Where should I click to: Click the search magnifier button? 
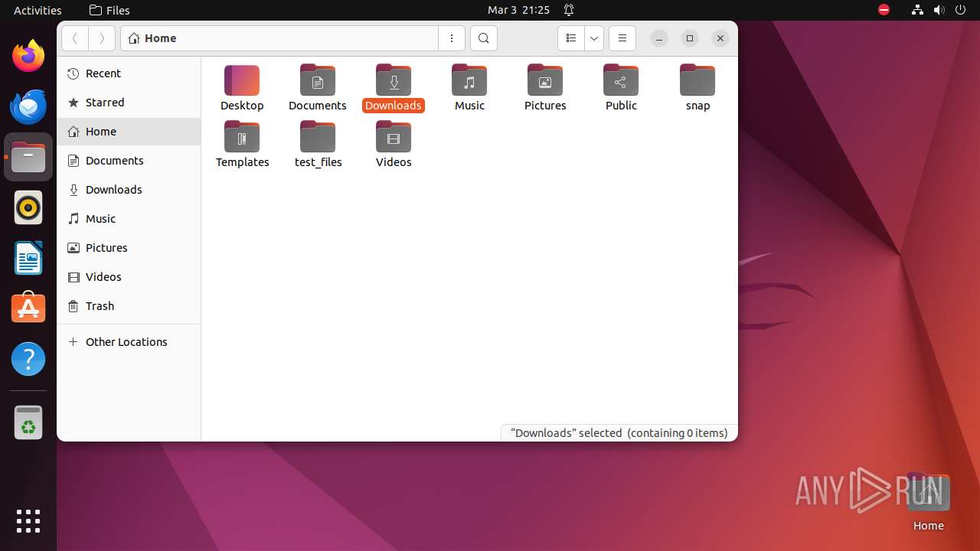tap(483, 38)
